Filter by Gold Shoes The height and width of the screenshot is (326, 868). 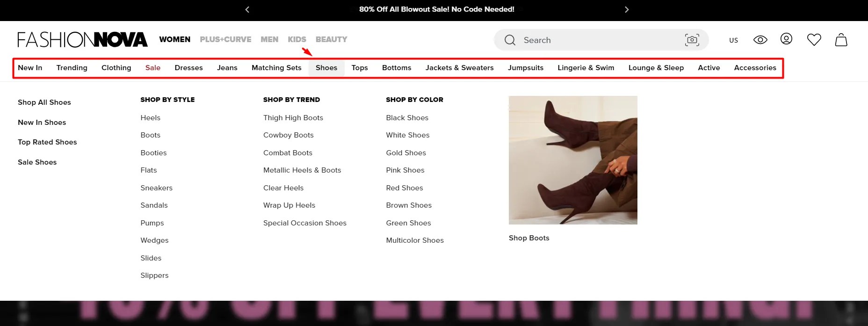(406, 153)
